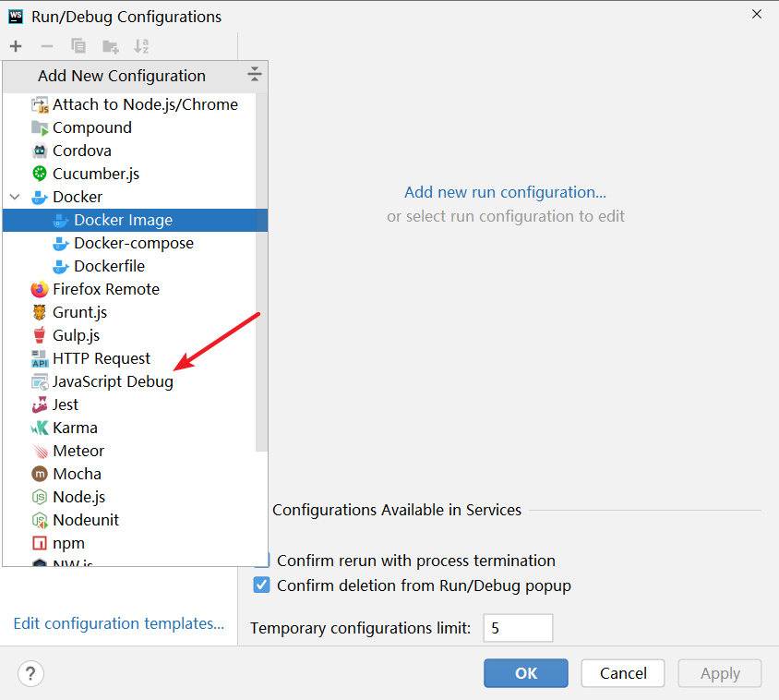Edit the Temporary configurations limit field
This screenshot has height=700, width=779.
coord(518,628)
